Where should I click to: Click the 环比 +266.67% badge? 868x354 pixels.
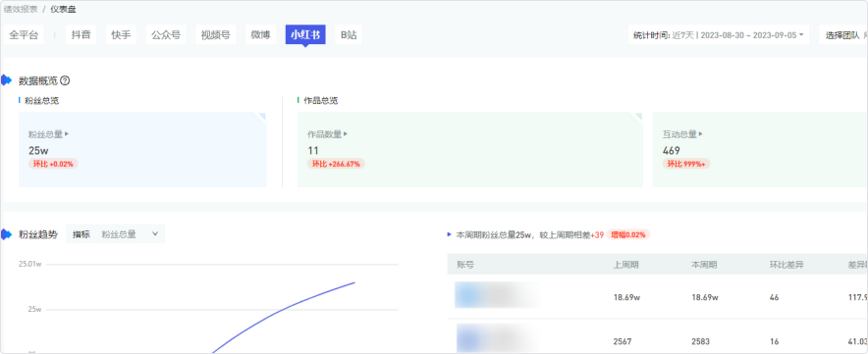pyautogui.click(x=336, y=164)
